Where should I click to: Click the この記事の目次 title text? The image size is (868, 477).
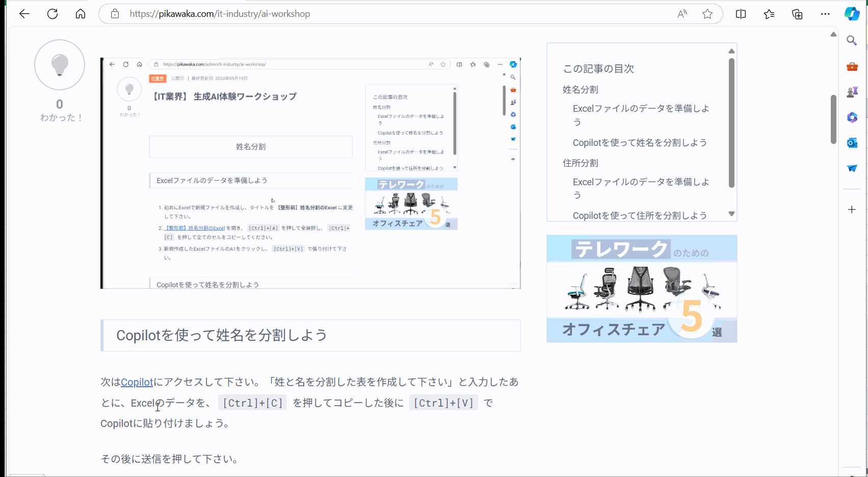tap(598, 68)
